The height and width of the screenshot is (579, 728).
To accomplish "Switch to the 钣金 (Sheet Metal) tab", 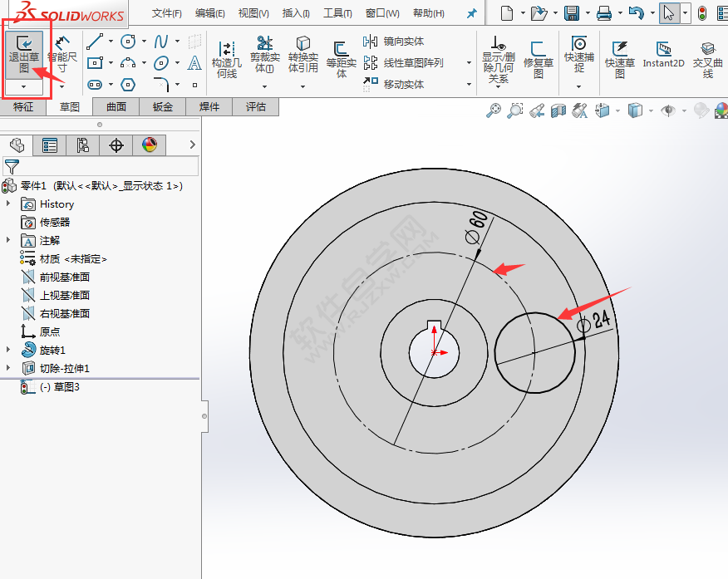I will point(163,106).
